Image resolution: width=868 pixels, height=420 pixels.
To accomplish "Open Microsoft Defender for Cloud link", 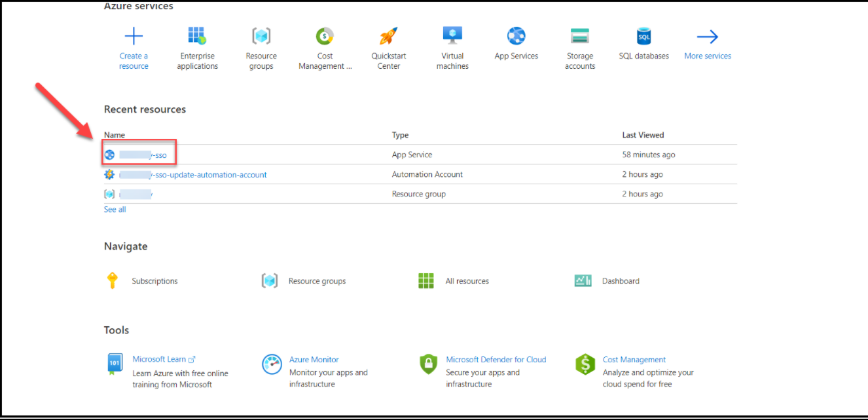I will tap(496, 360).
